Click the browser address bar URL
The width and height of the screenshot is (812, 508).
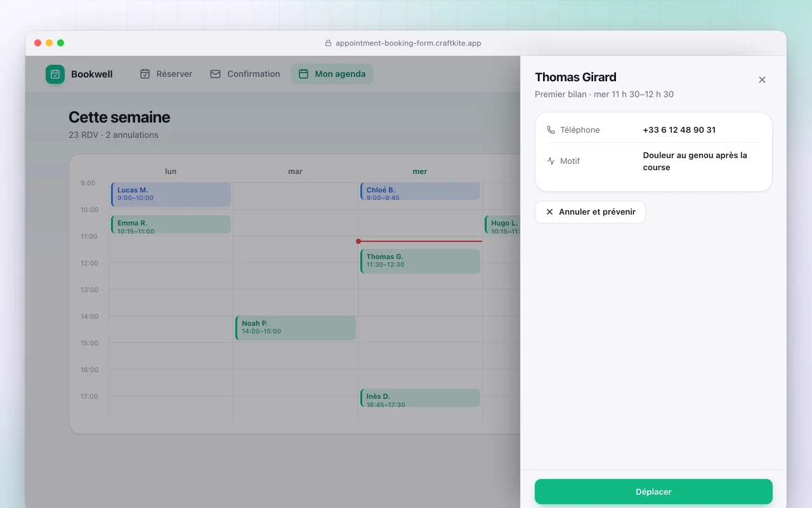point(409,43)
